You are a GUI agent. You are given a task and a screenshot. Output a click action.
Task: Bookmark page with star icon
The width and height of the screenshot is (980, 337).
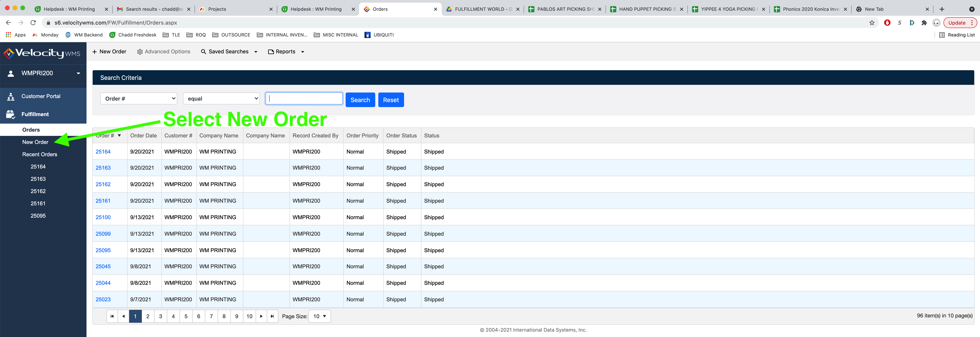click(x=872, y=23)
